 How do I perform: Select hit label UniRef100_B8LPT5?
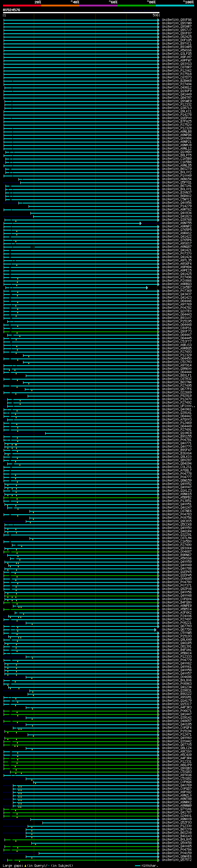(177, 155)
